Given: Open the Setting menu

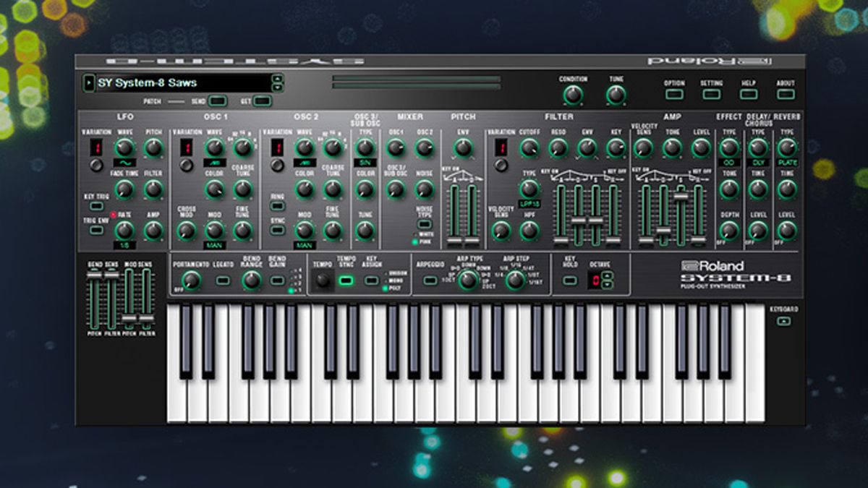Looking at the screenshot, I should tap(710, 95).
